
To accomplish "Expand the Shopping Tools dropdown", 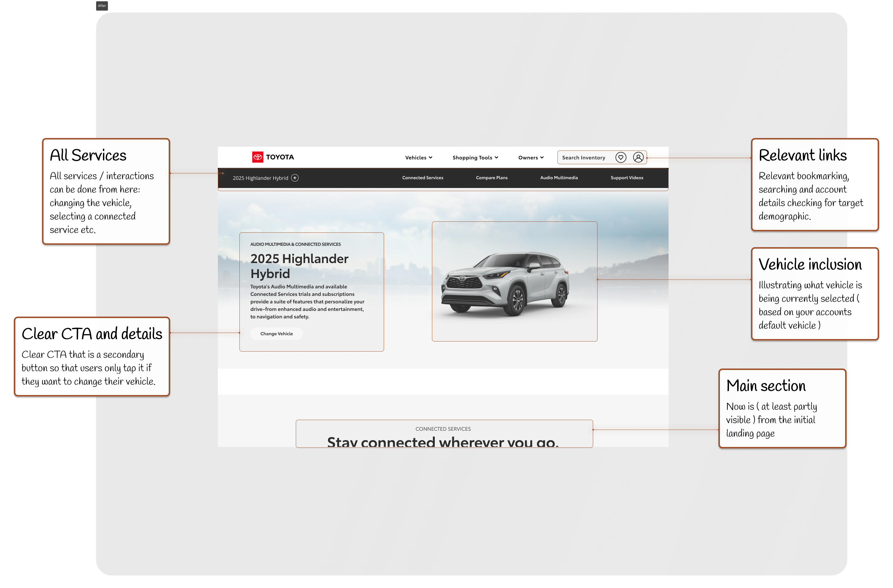I will pos(475,158).
